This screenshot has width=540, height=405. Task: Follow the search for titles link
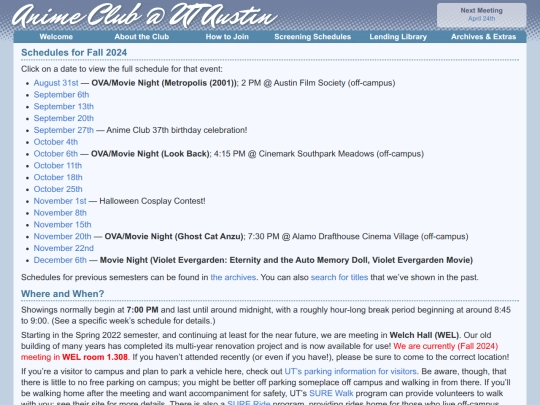coord(339,277)
